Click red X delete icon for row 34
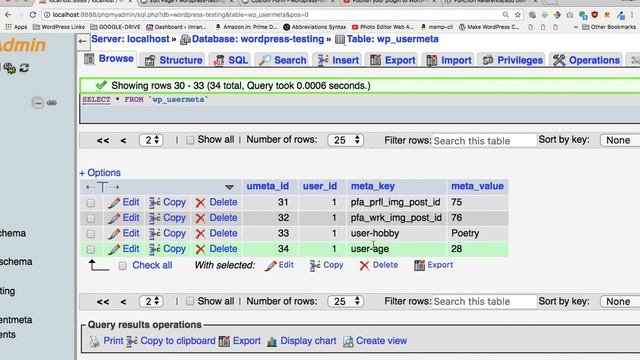Image resolution: width=640 pixels, height=360 pixels. 200,249
